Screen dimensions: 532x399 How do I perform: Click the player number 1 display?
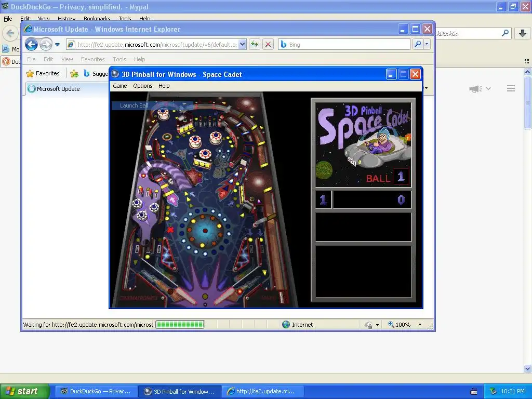click(323, 199)
